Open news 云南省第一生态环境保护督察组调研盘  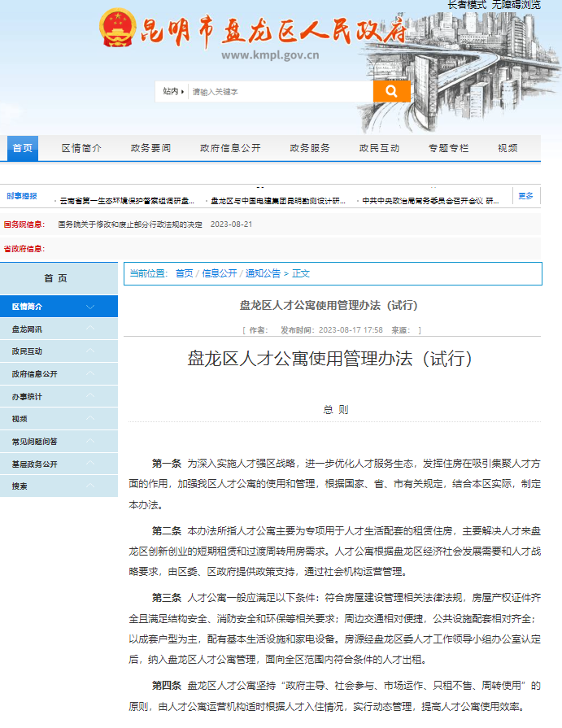pyautogui.click(x=127, y=201)
